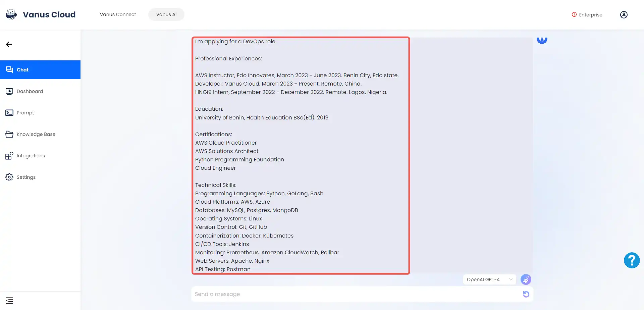This screenshot has height=310, width=644.
Task: Click the AWS Instructor, Edo Innovates line
Action: pos(297,75)
